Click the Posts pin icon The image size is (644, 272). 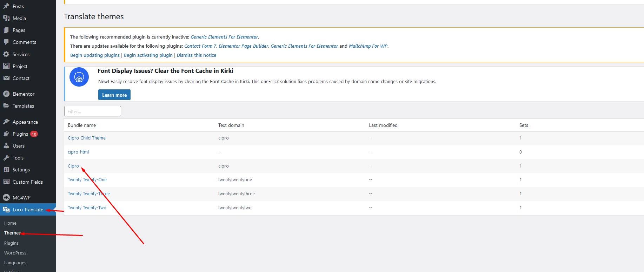pos(6,6)
